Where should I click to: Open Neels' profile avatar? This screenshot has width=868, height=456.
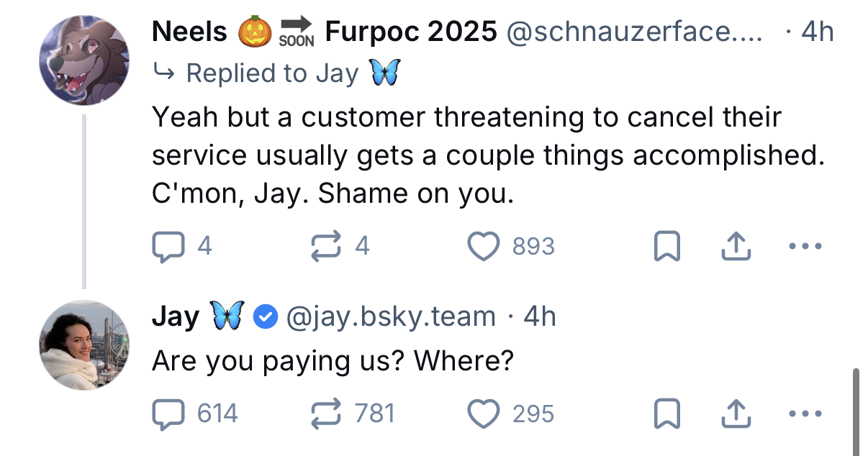click(84, 60)
